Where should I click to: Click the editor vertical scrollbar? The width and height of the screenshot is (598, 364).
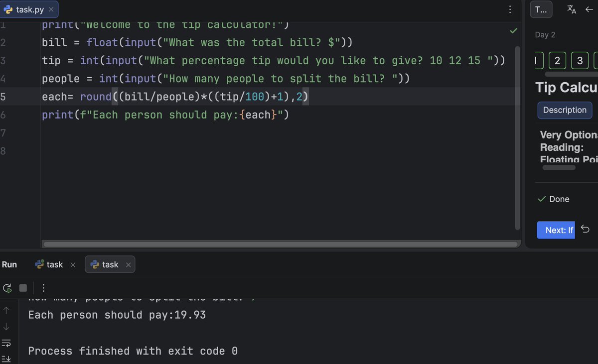[x=517, y=138]
